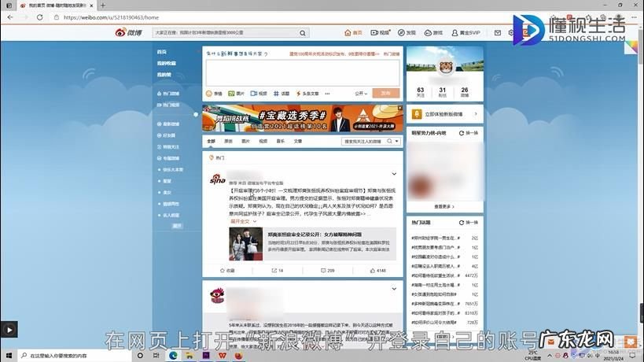Expand the first sina post options chevron
The width and height of the screenshot is (644, 362).
pyautogui.click(x=394, y=174)
